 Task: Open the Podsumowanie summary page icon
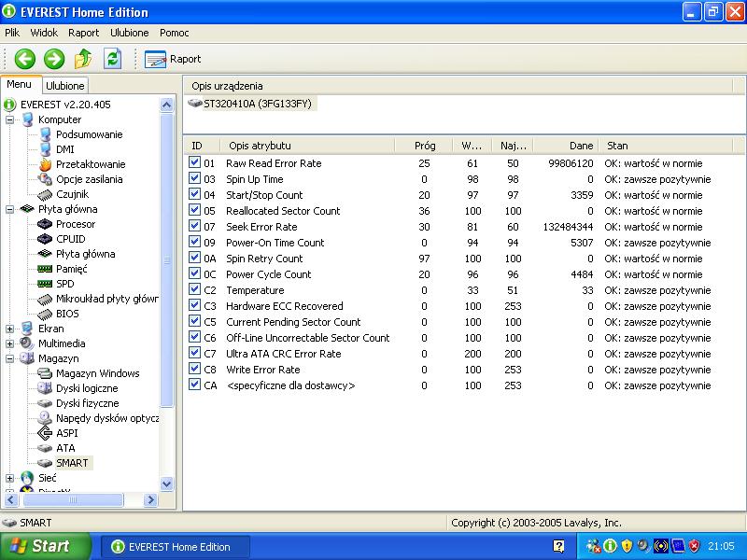45,134
